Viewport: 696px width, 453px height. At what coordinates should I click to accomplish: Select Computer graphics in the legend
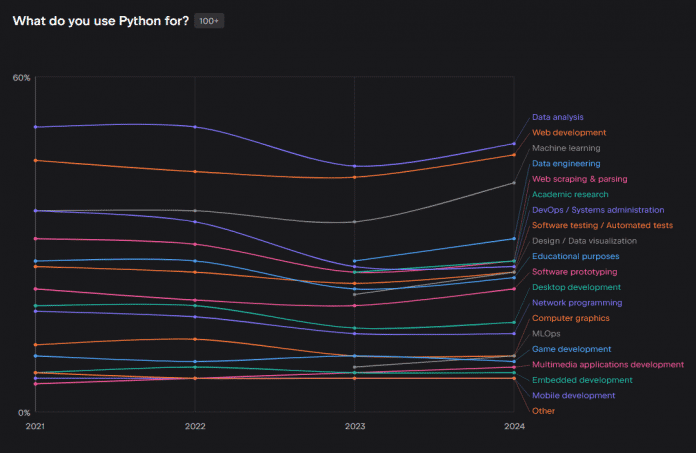point(571,318)
